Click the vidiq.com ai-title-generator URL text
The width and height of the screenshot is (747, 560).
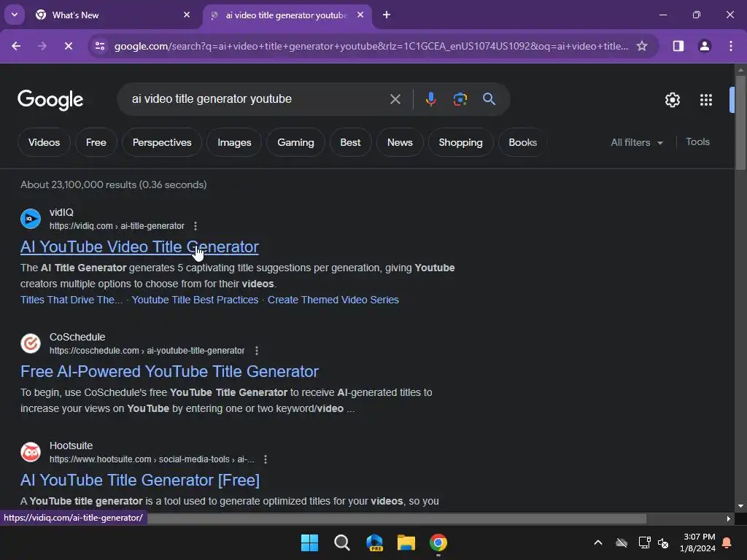tap(117, 226)
